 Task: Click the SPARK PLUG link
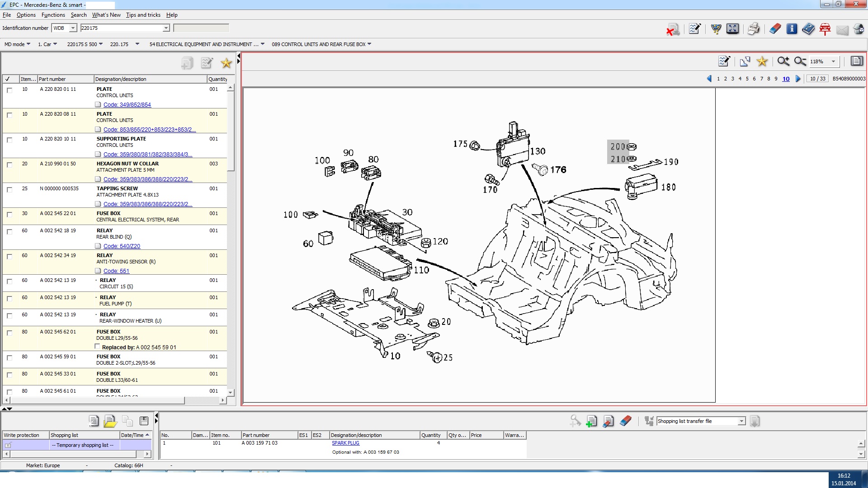[x=346, y=443]
